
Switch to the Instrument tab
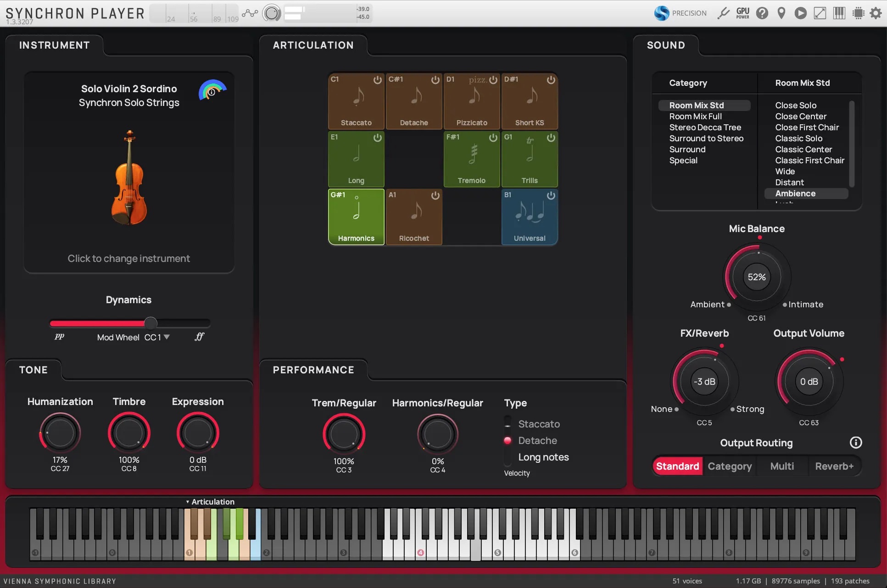click(55, 45)
